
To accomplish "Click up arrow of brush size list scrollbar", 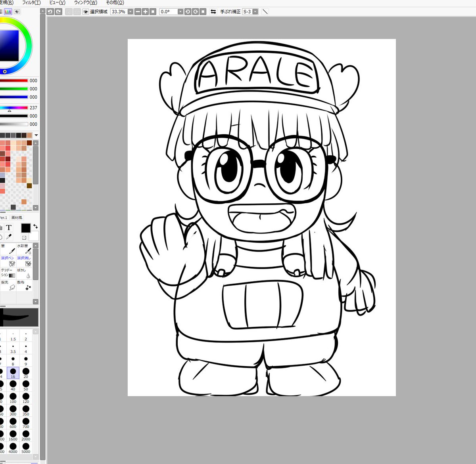I will coord(36,332).
